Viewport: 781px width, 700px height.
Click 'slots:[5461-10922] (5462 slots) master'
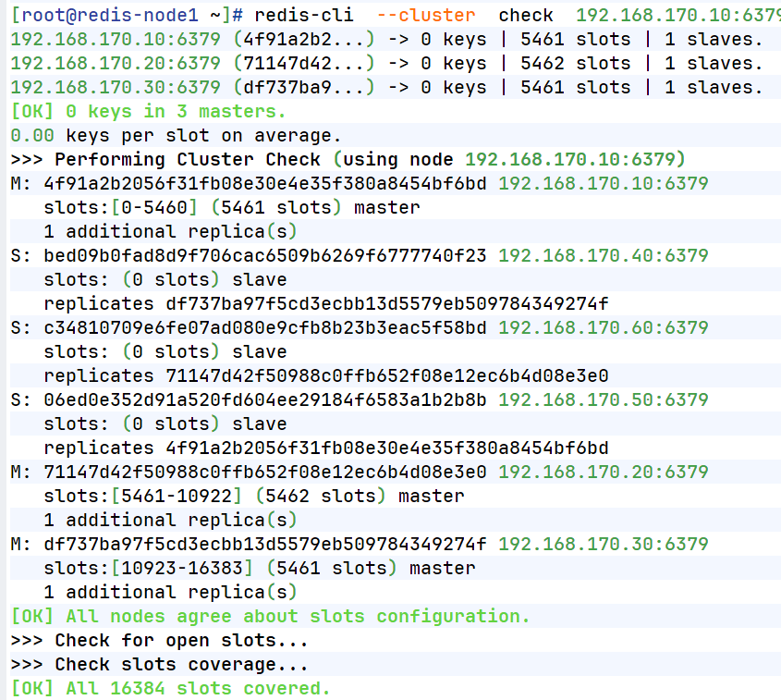[254, 497]
